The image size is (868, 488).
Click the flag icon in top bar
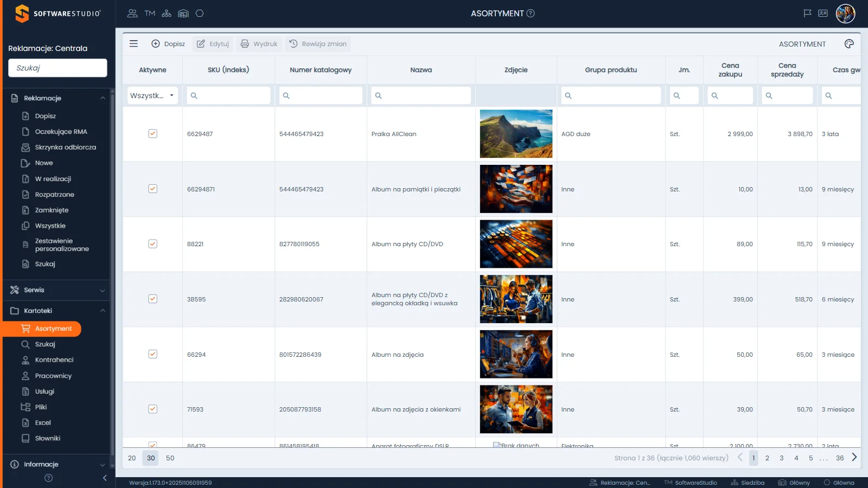pos(807,14)
